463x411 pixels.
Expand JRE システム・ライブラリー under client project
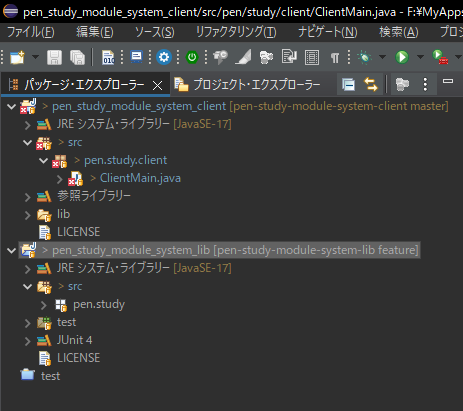click(x=28, y=125)
